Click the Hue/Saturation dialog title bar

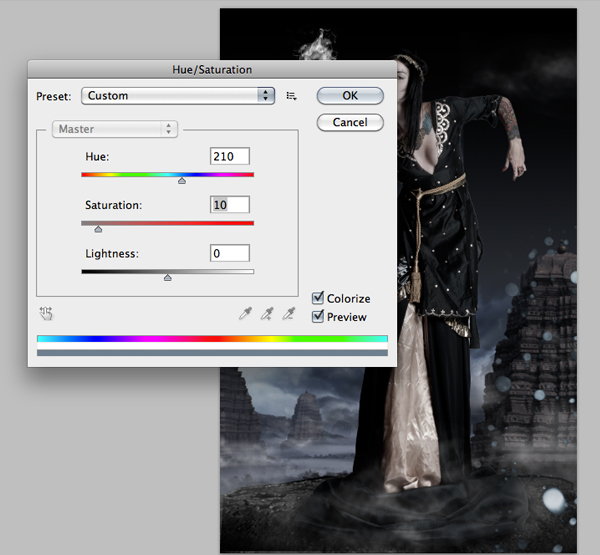(212, 70)
